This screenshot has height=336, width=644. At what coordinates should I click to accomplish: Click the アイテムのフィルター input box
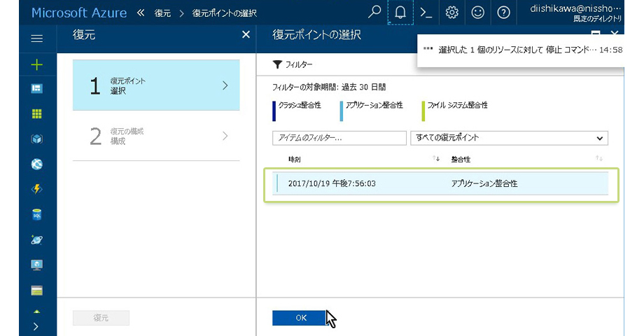point(339,138)
